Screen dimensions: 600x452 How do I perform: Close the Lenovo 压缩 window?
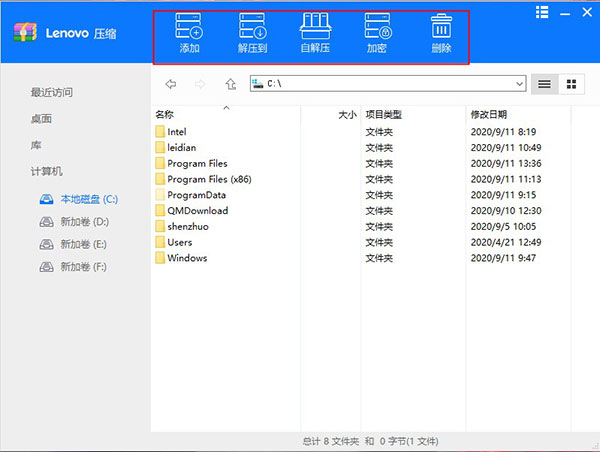pos(587,12)
